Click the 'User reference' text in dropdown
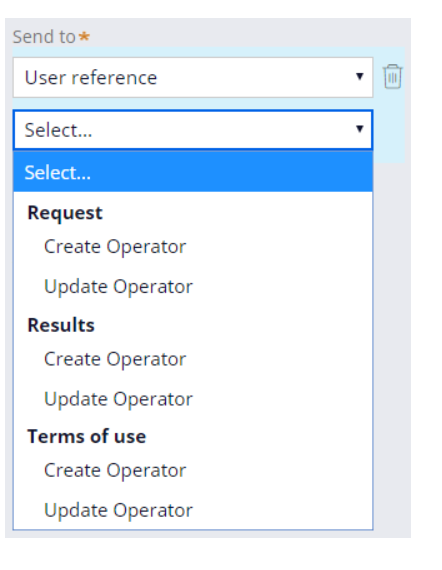Screen dimensions: 442x570 tap(91, 77)
